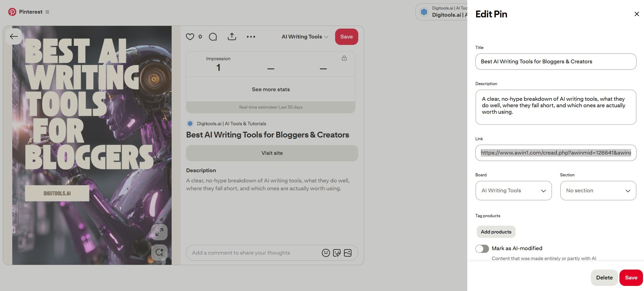Open the Board dropdown AI Writing Tools

click(514, 191)
